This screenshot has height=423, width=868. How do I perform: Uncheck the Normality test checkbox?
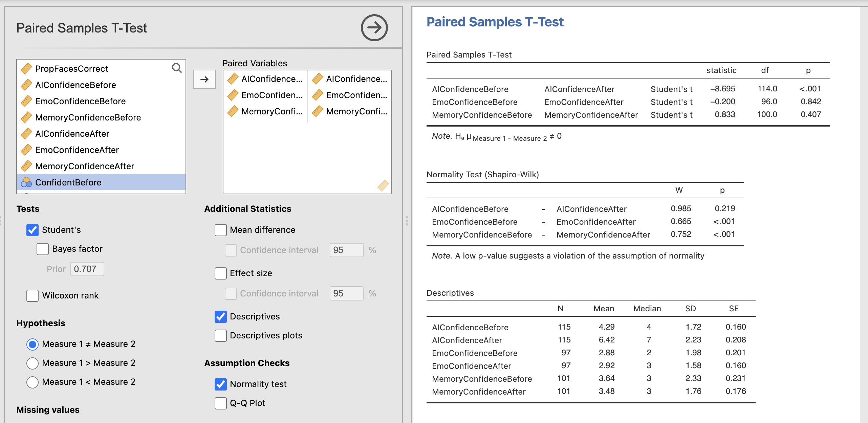pyautogui.click(x=221, y=384)
